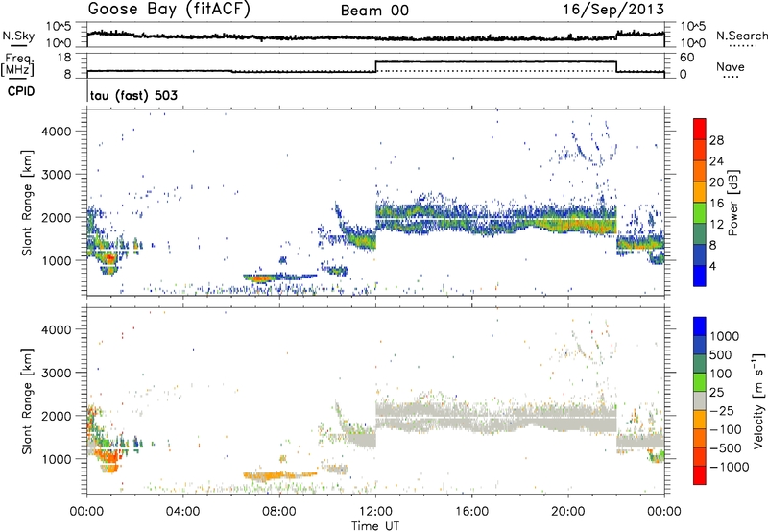This screenshot has height=532, width=768.
Task: Click the 'N.Sky' legend label
Action: coord(18,36)
